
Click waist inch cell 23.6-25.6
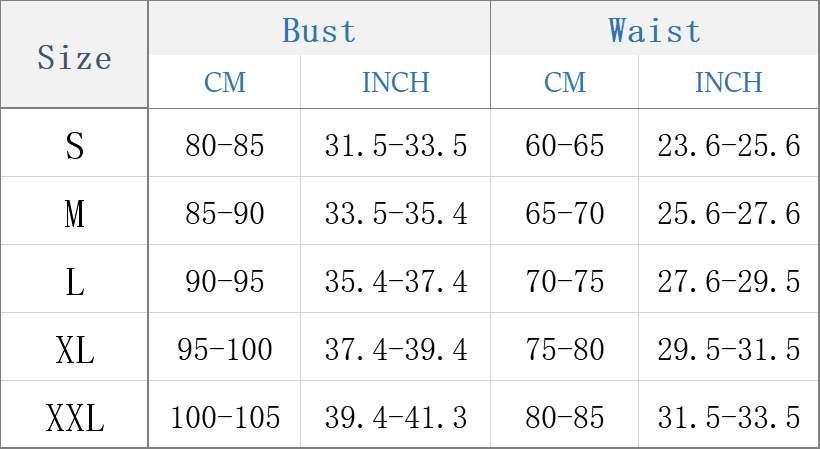tap(728, 146)
